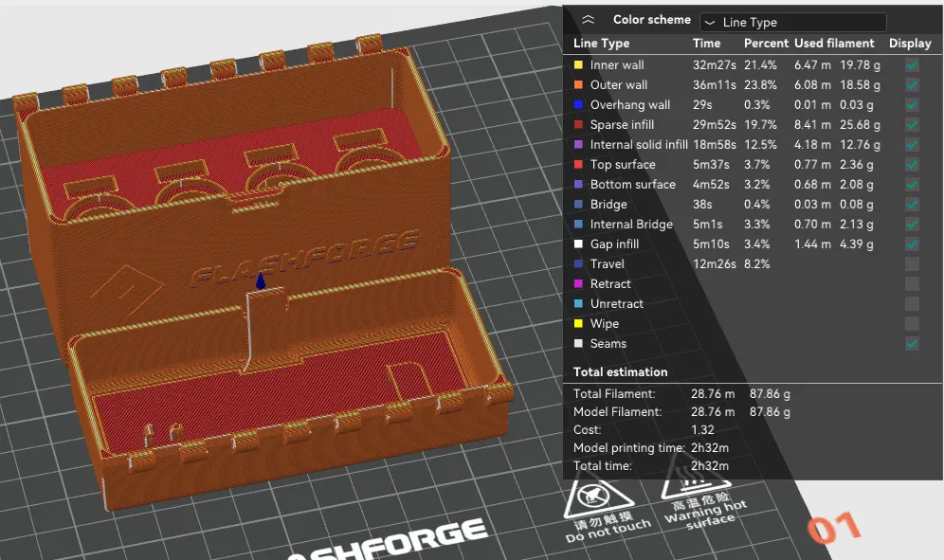Screen dimensions: 944x560
Task: Click the Total estimation heading
Action: pyautogui.click(x=621, y=372)
